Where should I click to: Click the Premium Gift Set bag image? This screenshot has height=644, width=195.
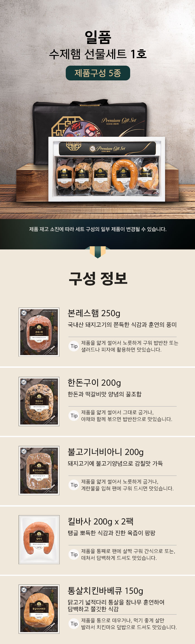coord(90,119)
